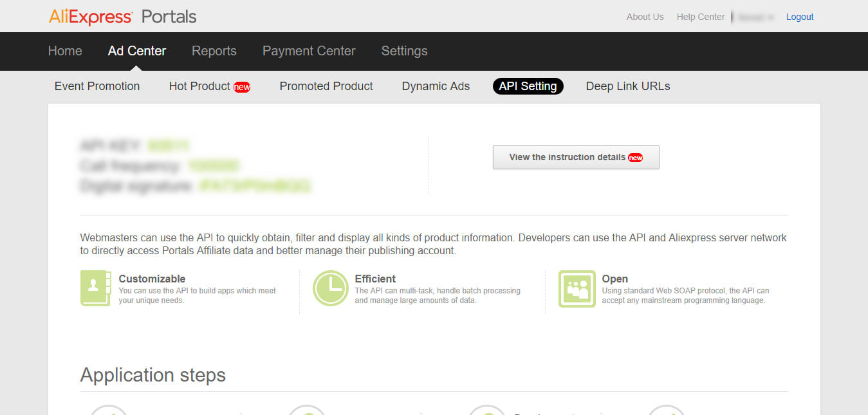868x415 pixels.
Task: Switch to Deep Link URLs tab
Action: 628,86
